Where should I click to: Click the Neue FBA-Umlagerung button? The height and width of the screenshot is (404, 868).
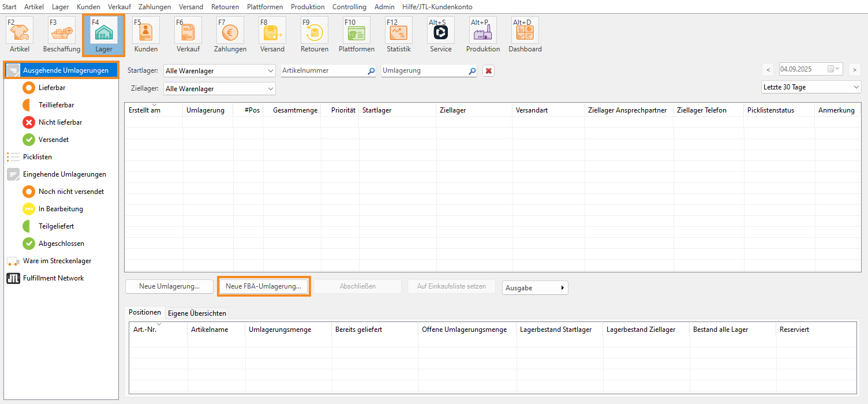point(263,286)
